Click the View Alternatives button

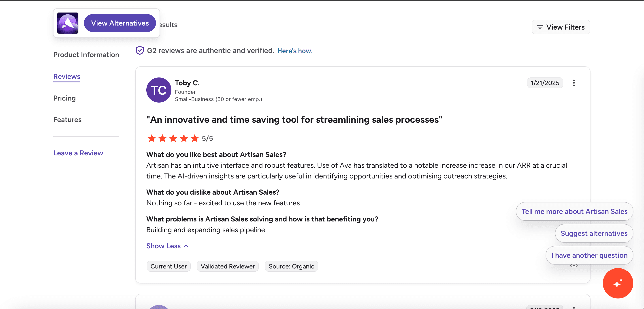tap(120, 23)
